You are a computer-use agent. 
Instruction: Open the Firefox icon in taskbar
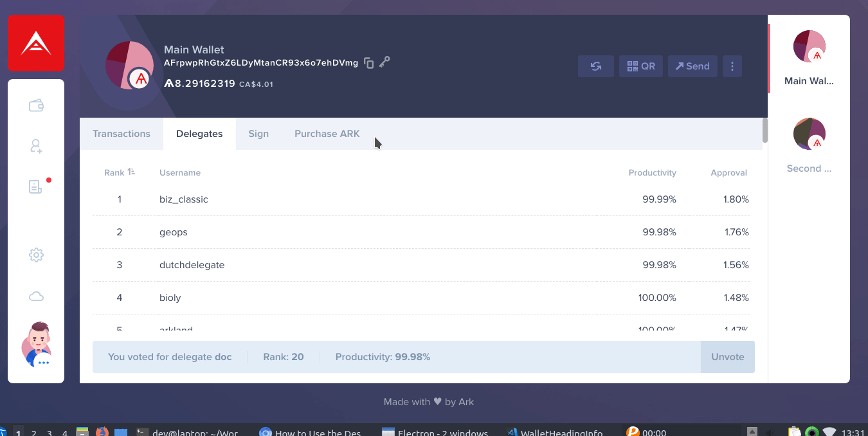point(101,432)
